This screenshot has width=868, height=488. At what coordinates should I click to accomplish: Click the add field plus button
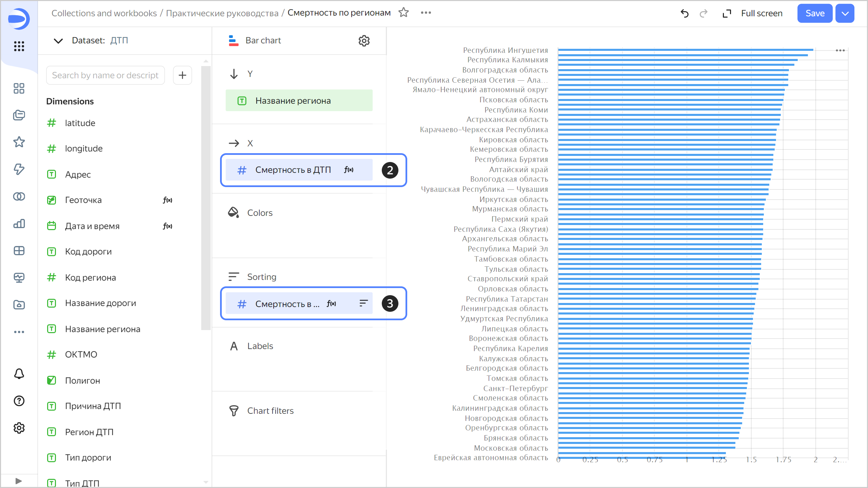coord(182,75)
